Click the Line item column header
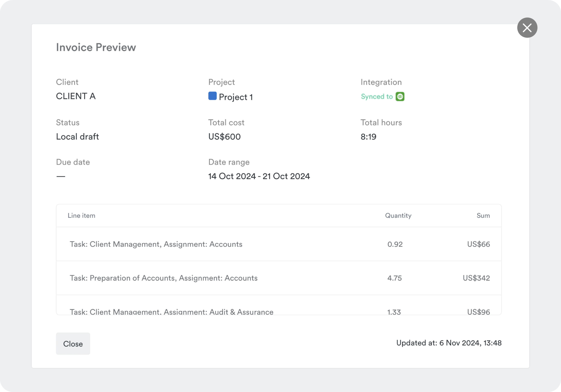 (81, 216)
